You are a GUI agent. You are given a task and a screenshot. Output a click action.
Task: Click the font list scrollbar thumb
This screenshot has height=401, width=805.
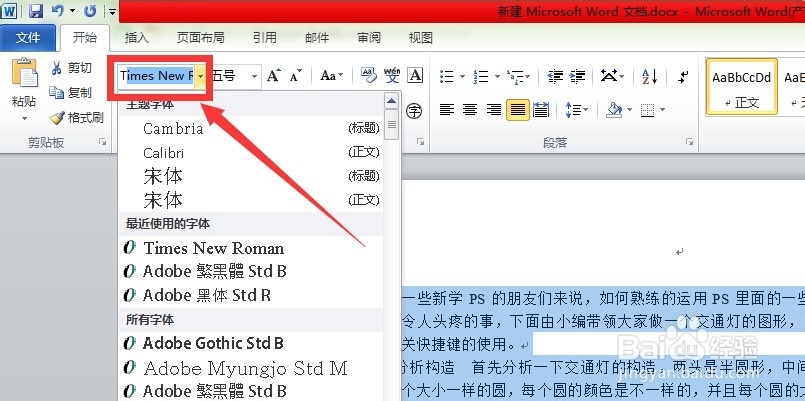[x=392, y=125]
